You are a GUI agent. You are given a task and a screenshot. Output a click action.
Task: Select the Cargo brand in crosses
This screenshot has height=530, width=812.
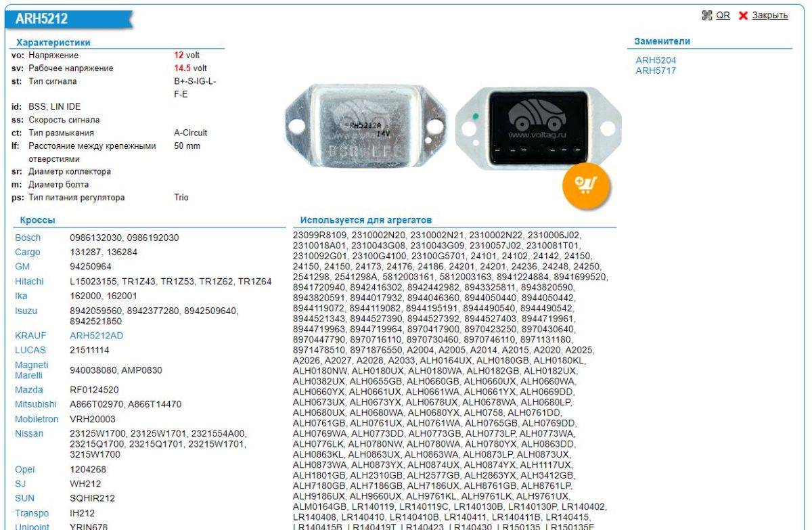click(28, 252)
